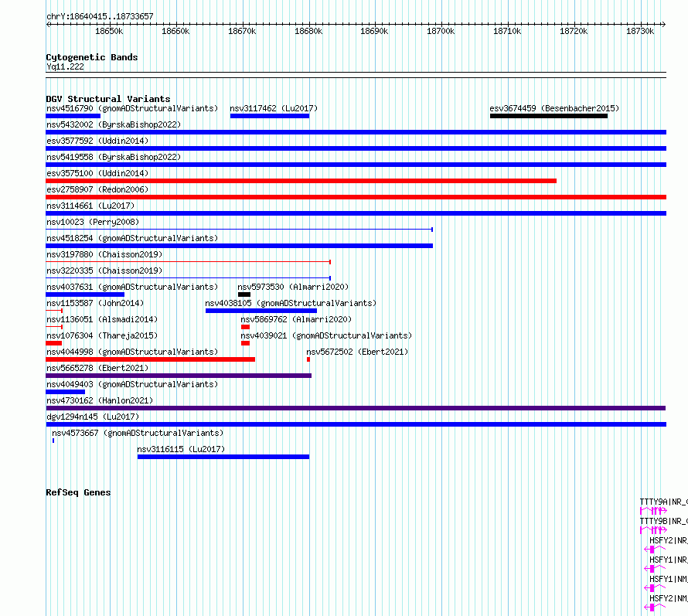Click the 18650k ruler position
This screenshot has width=688, height=616.
point(109,31)
